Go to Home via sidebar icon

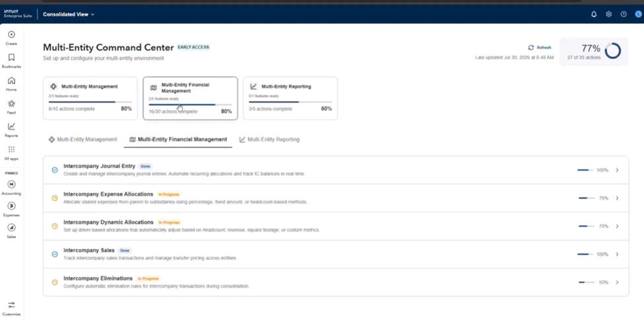11,81
